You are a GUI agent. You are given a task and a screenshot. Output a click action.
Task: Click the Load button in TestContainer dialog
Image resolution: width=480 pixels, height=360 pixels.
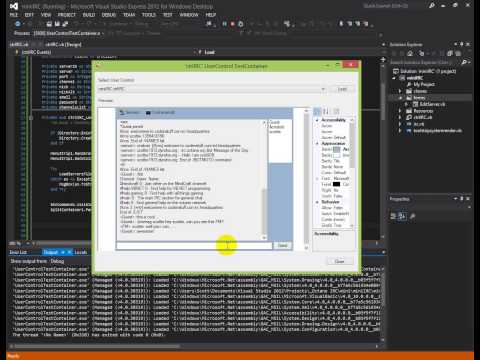click(x=342, y=89)
